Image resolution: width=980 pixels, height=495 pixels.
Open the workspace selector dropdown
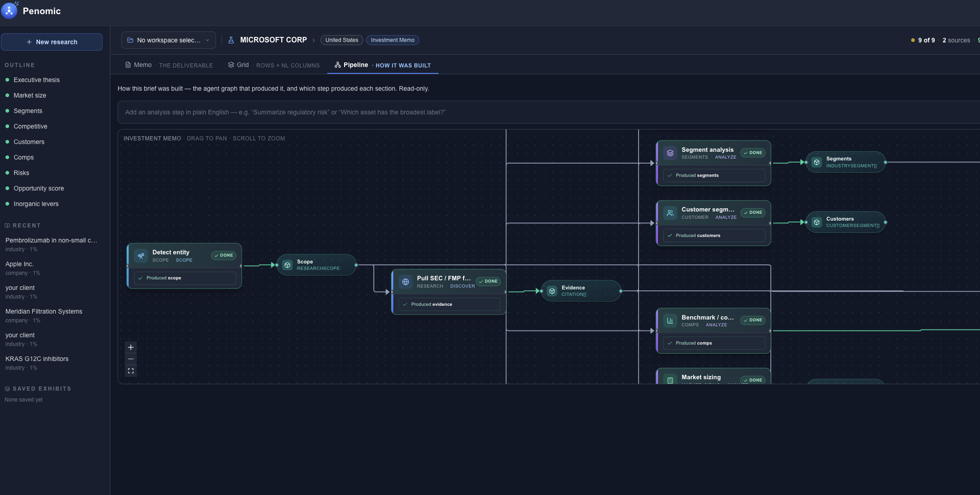[168, 40]
